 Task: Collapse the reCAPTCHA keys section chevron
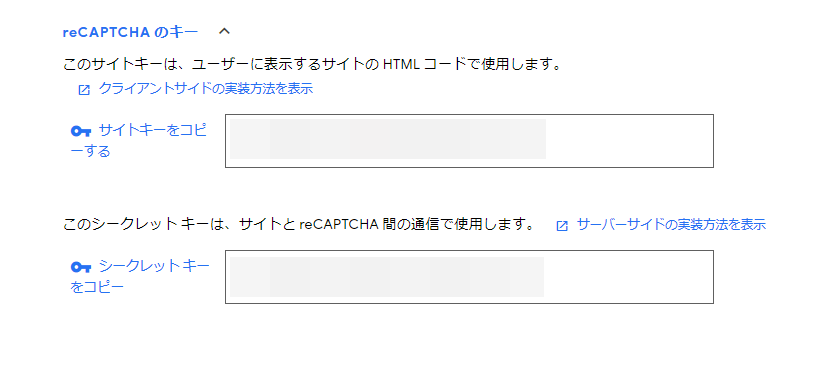pos(224,32)
